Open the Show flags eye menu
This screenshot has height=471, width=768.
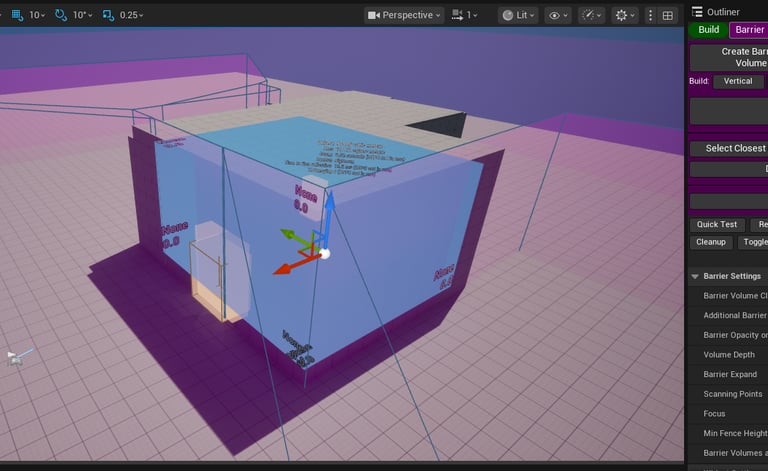pyautogui.click(x=558, y=15)
